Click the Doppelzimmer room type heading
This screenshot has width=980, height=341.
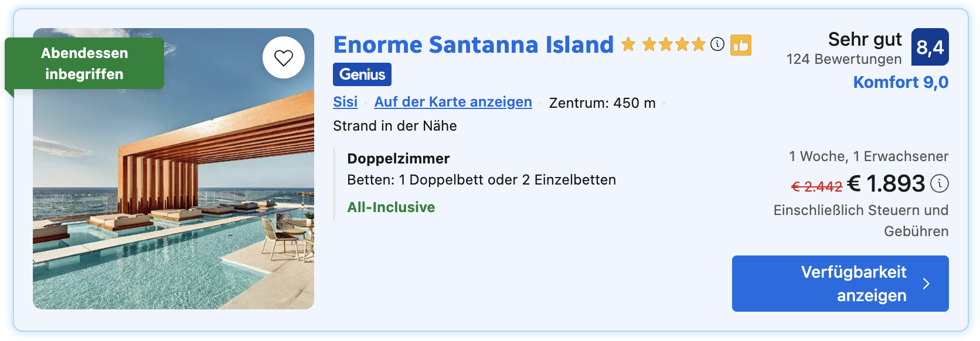[399, 159]
